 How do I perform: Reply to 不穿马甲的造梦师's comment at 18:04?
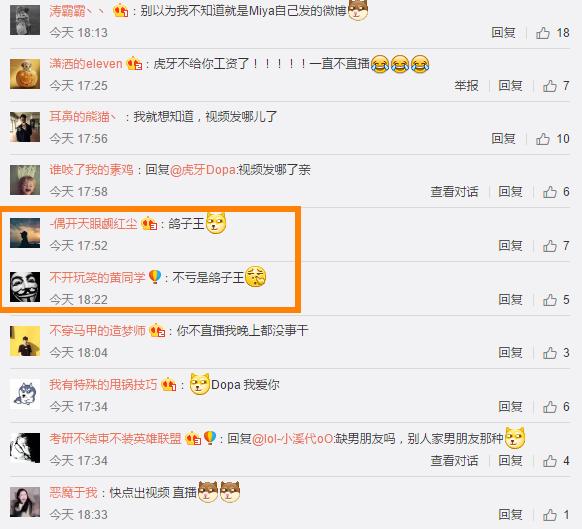tap(510, 352)
